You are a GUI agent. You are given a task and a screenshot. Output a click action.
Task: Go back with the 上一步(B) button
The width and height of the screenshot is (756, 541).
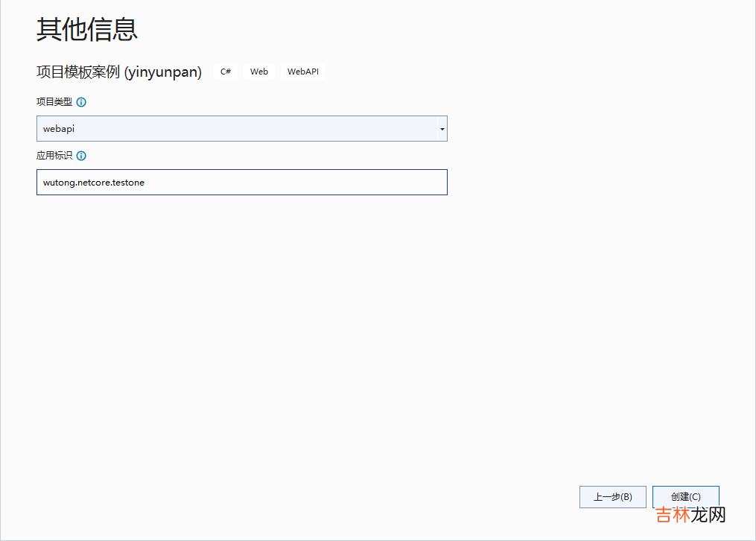612,497
